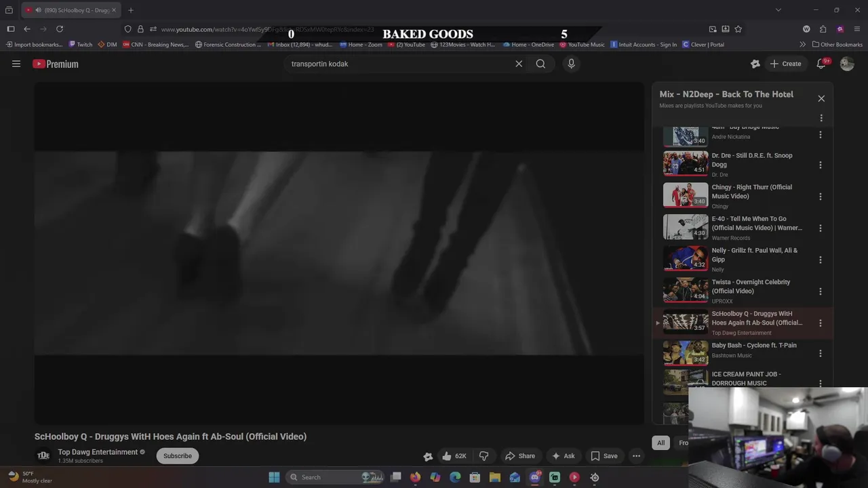Open the CNN Breaking News bookmark
Viewport: 868px width, 488px height.
tap(156, 45)
